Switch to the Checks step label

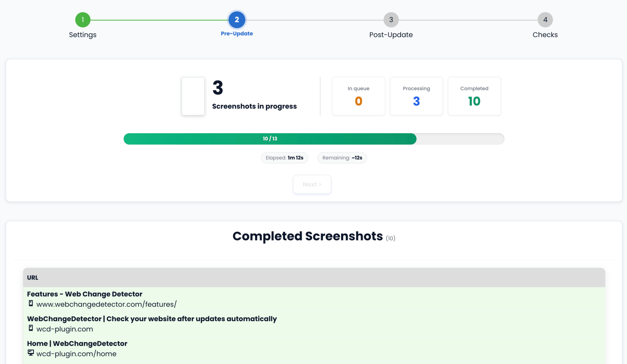(545, 35)
